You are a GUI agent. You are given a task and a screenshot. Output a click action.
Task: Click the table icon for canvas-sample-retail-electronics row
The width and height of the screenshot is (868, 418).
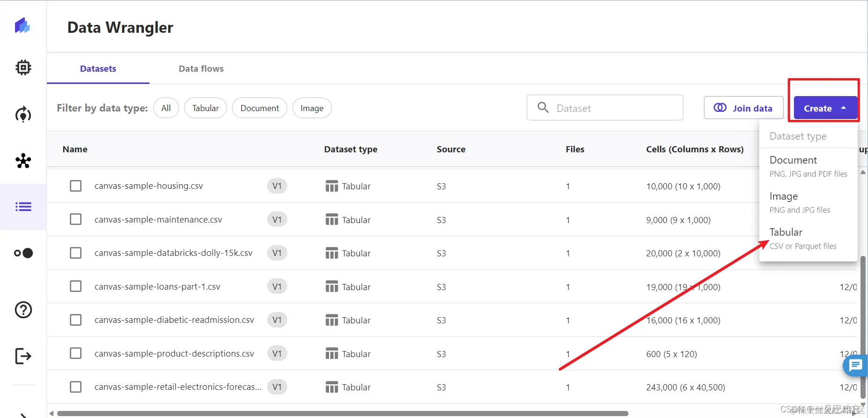click(x=332, y=387)
